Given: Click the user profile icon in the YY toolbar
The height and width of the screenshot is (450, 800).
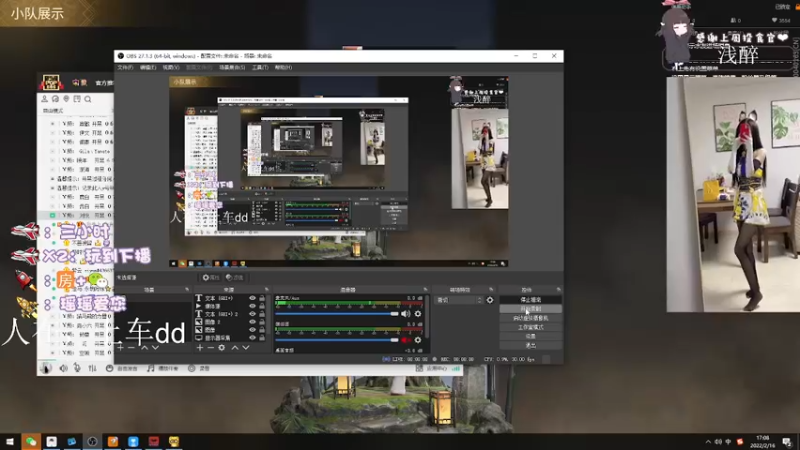Looking at the screenshot, I should tap(45, 99).
